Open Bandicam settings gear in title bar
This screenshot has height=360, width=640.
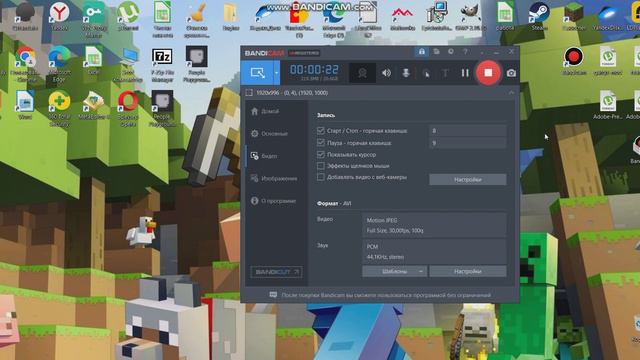pyautogui.click(x=451, y=52)
